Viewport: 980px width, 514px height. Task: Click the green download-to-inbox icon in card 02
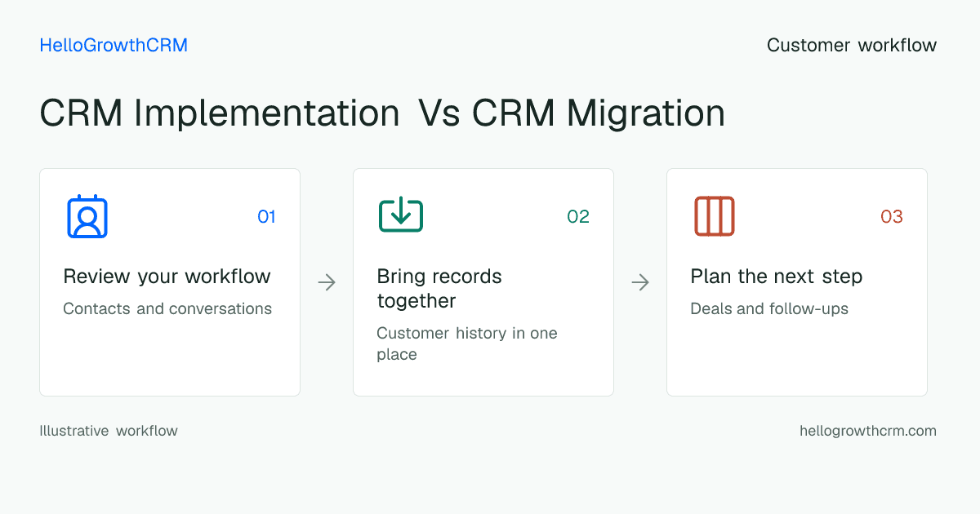coord(401,215)
